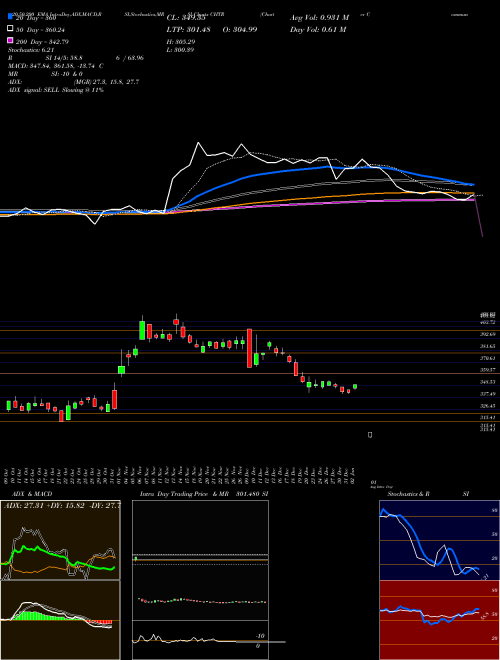Click the 'L: 300.99' low value
500x660 pixels.
(180, 50)
